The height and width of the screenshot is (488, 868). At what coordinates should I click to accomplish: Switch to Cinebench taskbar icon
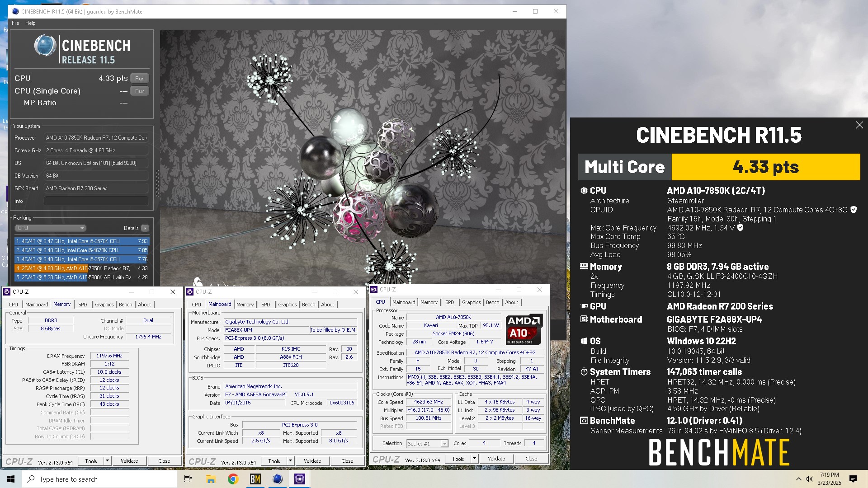277,479
